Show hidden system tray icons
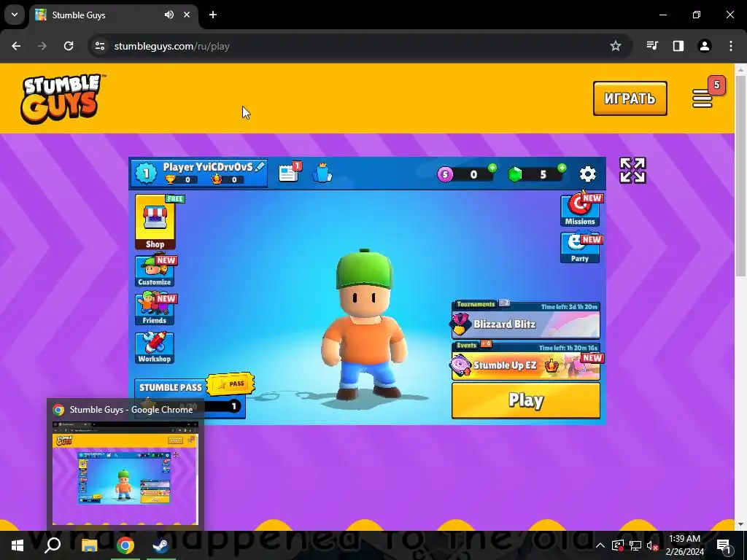The image size is (747, 560). tap(600, 545)
